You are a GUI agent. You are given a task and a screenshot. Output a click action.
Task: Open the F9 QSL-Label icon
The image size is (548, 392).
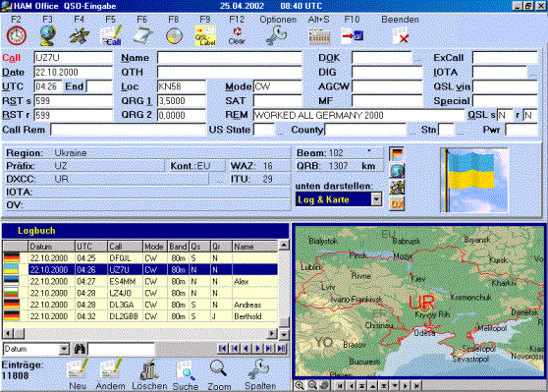(205, 35)
